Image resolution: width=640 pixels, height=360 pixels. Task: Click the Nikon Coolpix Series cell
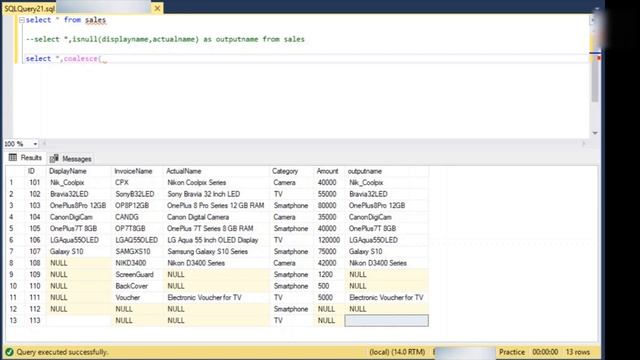pos(217,182)
